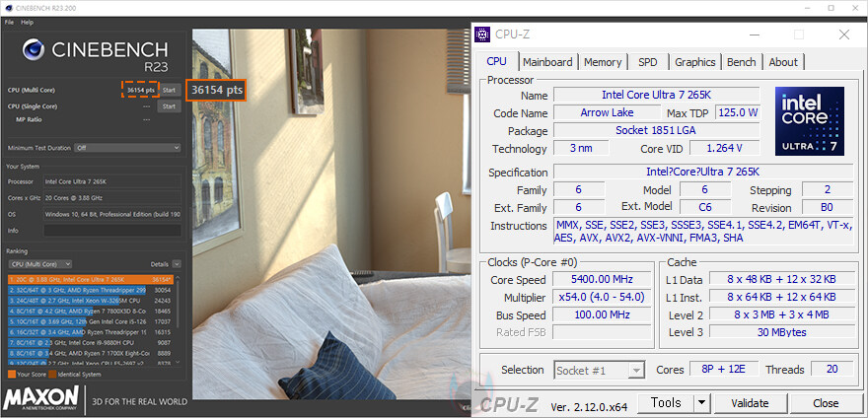Start the CPU (Single Core) test
Image resolution: width=868 pixels, height=418 pixels.
[169, 106]
